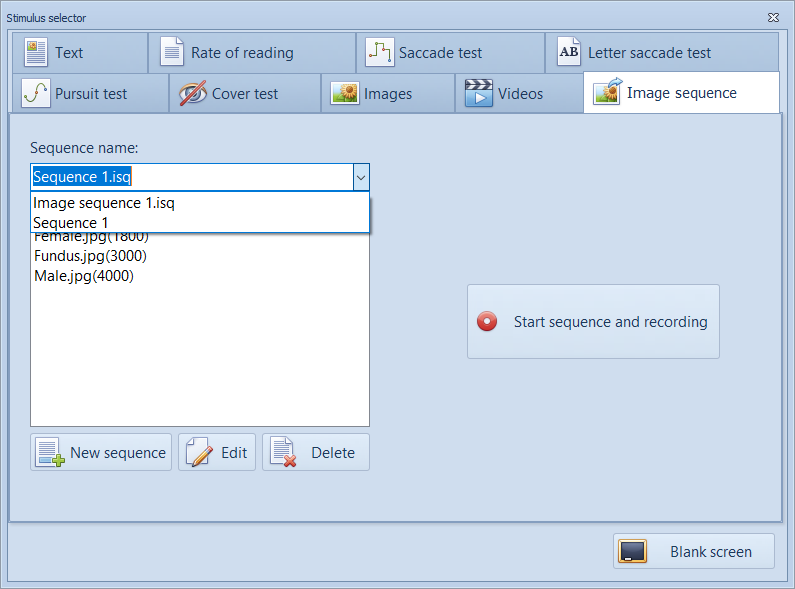Viewport: 795px width, 589px height.
Task: Click the Rate of reading page icon
Action: point(172,52)
